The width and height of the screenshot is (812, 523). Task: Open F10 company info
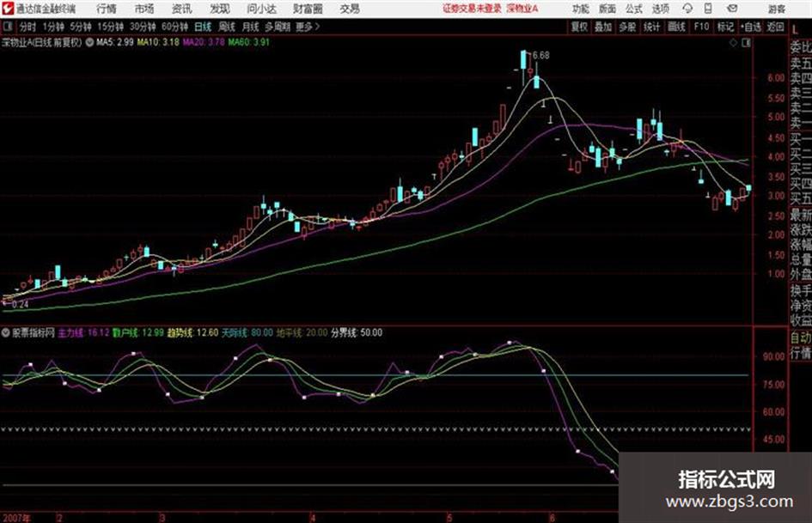pyautogui.click(x=701, y=27)
